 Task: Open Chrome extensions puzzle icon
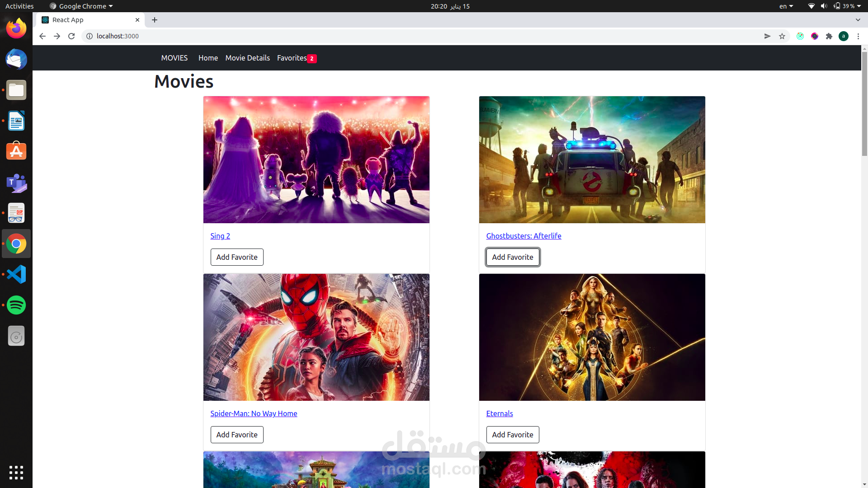pyautogui.click(x=829, y=36)
